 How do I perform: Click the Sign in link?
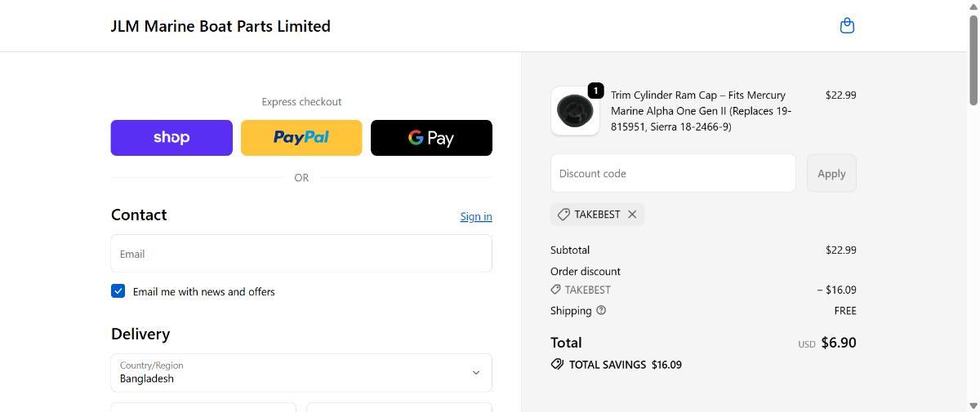pyautogui.click(x=475, y=216)
